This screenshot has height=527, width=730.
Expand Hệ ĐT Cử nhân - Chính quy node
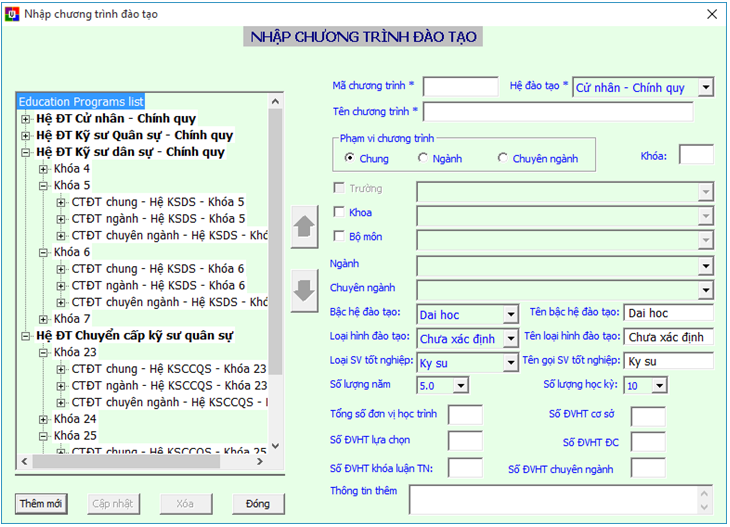click(25, 118)
